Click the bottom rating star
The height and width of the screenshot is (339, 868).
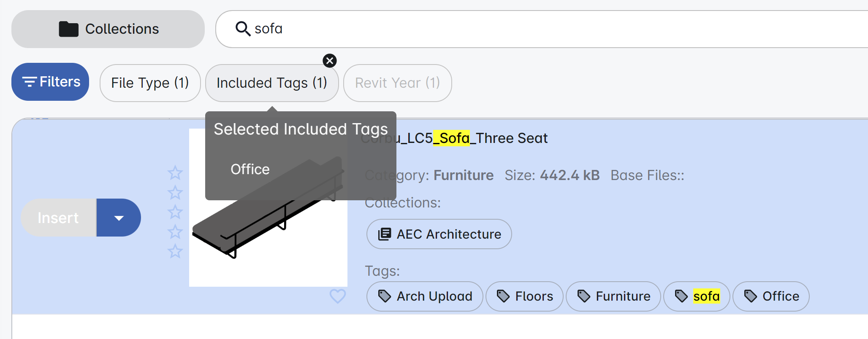175,251
